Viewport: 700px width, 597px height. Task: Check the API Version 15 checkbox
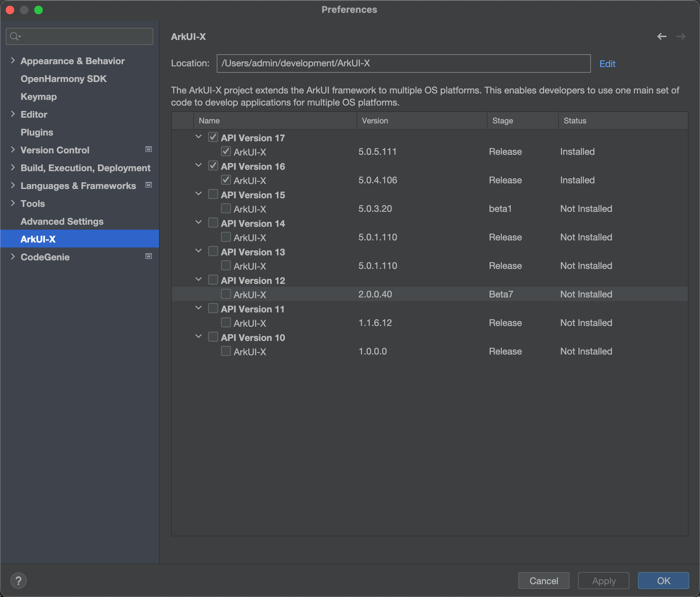pos(213,194)
